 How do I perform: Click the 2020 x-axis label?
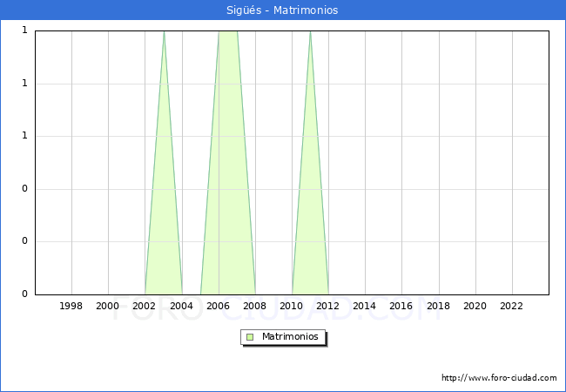[x=475, y=307]
